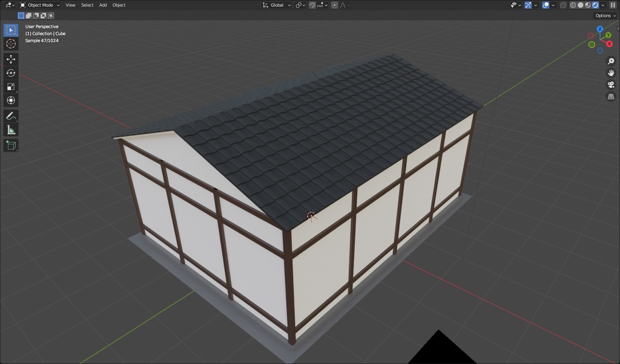This screenshot has width=620, height=364.
Task: Expand the sidebar with the small arrow
Action: point(618,28)
